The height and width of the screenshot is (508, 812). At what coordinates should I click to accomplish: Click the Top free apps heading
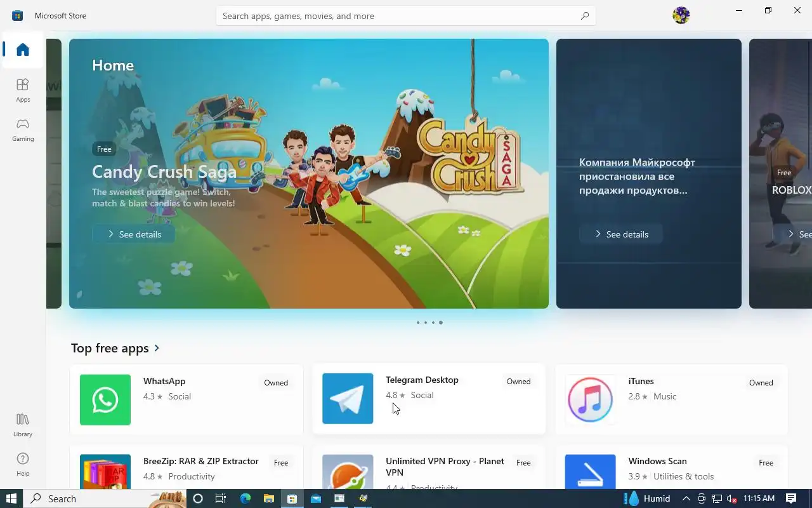110,348
